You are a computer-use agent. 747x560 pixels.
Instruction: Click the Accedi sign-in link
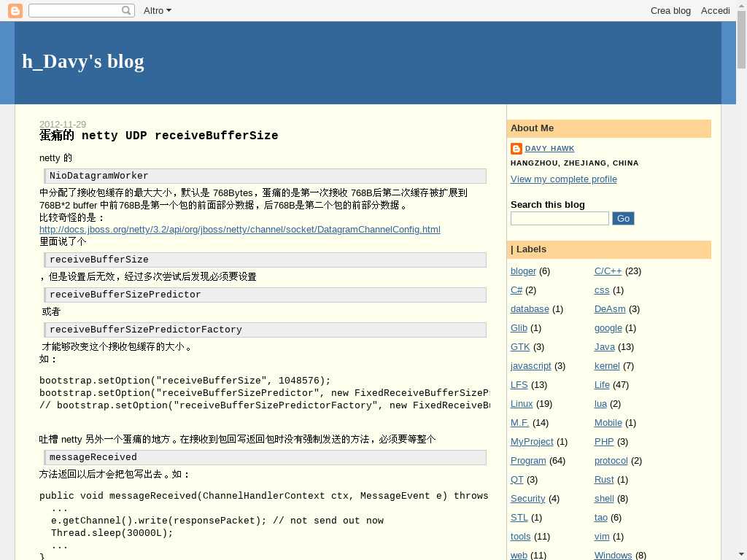tap(715, 10)
